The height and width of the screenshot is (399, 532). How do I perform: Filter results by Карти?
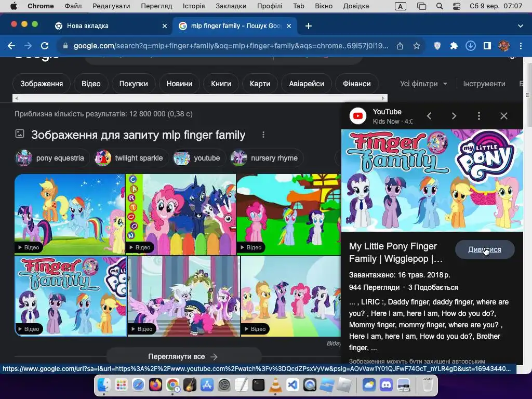(260, 84)
